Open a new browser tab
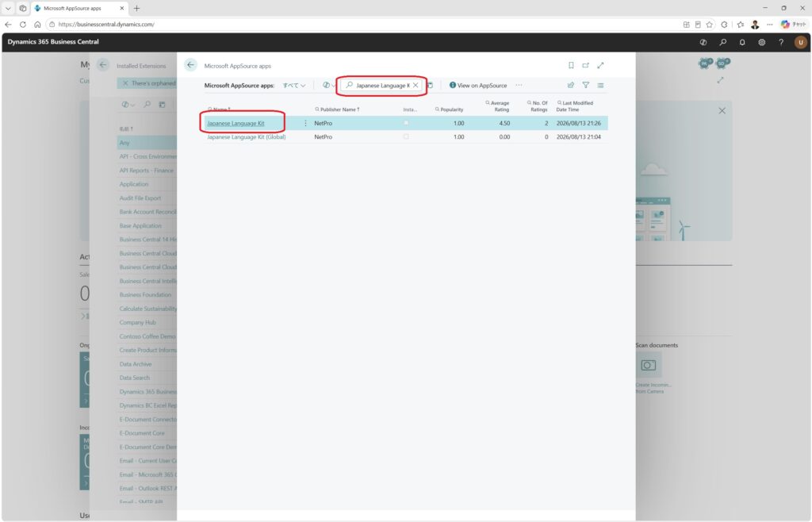812x522 pixels. tap(136, 8)
